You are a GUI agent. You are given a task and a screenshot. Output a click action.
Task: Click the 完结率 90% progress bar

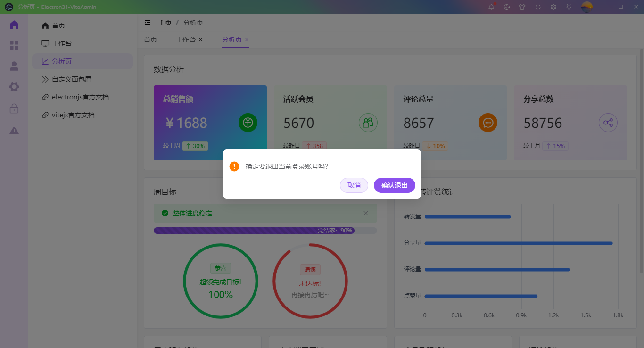point(265,231)
